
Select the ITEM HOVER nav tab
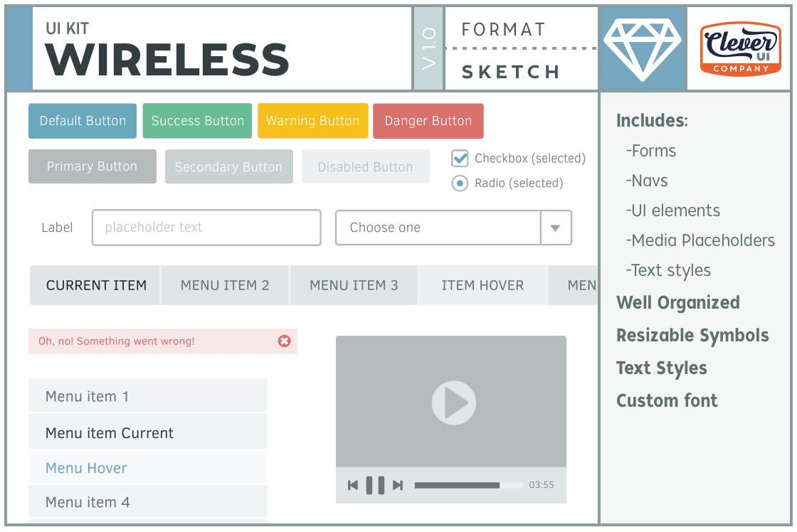tap(482, 285)
